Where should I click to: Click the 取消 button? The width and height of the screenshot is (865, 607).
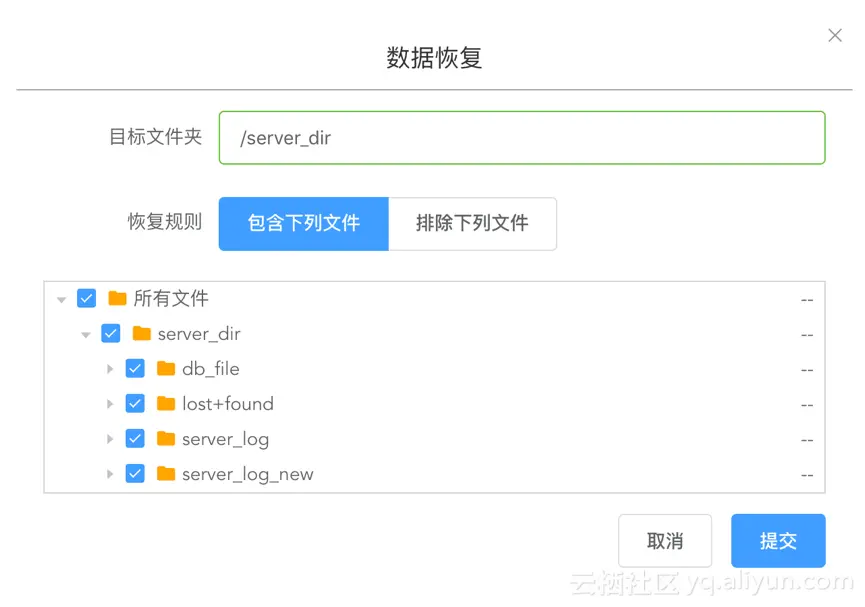(x=665, y=540)
